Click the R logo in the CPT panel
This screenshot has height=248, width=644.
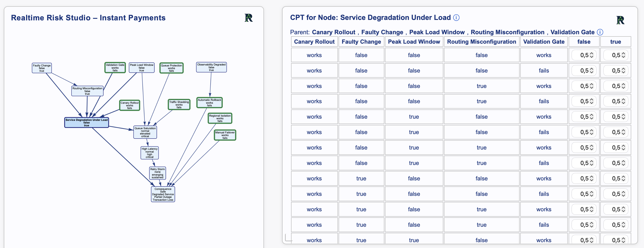pyautogui.click(x=620, y=20)
